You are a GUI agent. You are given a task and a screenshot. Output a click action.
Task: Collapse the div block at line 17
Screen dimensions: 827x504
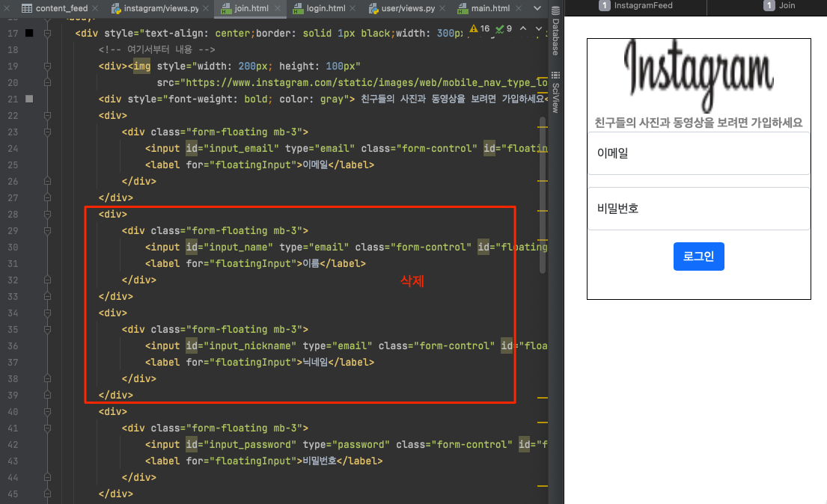[47, 33]
